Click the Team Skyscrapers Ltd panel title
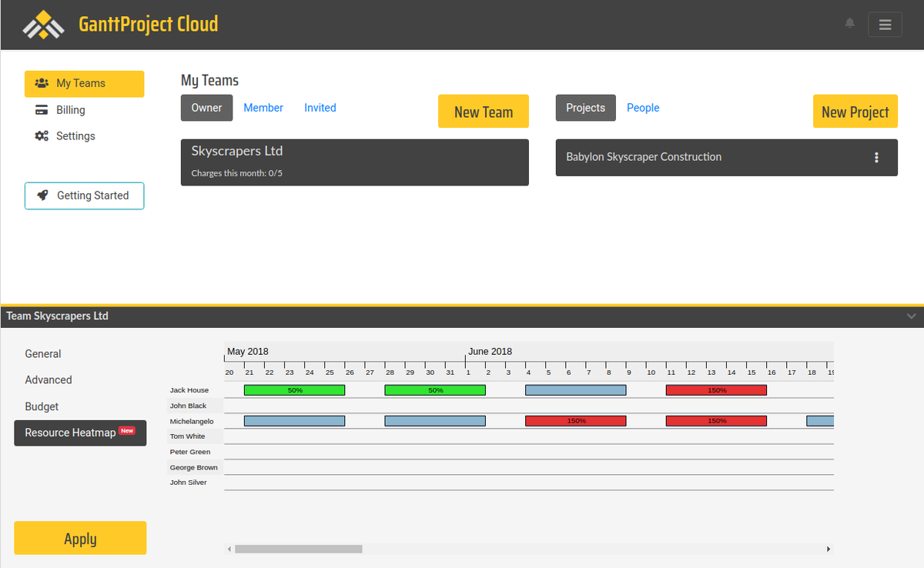Image resolution: width=924 pixels, height=568 pixels. pos(58,316)
